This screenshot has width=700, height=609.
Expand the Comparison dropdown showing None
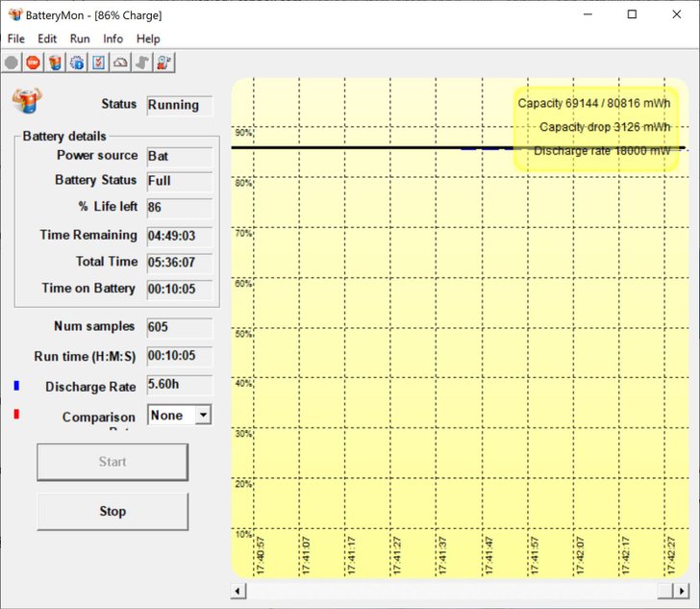pos(203,415)
